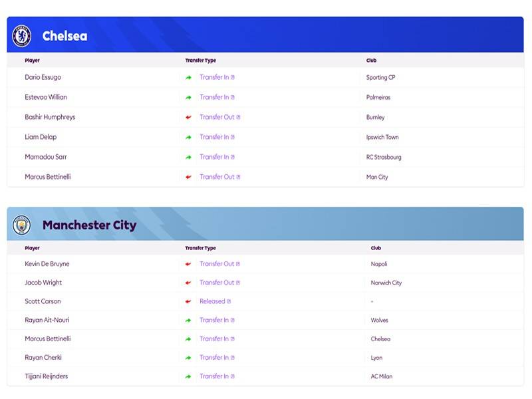Click the Transfer Type column header in Chelsea table
The image size is (532, 399).
point(201,61)
